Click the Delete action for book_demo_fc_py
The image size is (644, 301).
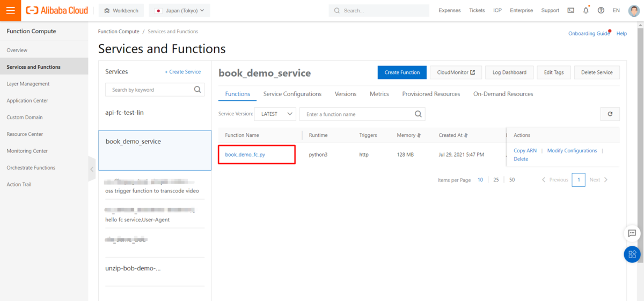[x=521, y=159]
